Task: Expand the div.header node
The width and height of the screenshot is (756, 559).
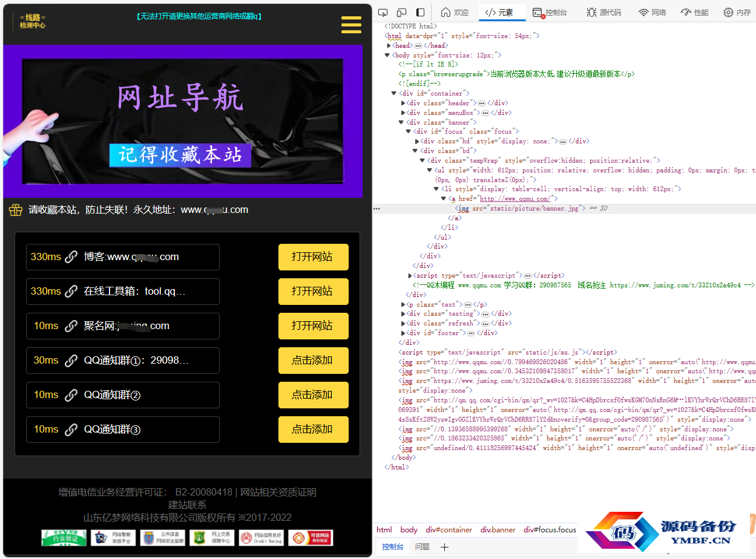Action: [403, 103]
